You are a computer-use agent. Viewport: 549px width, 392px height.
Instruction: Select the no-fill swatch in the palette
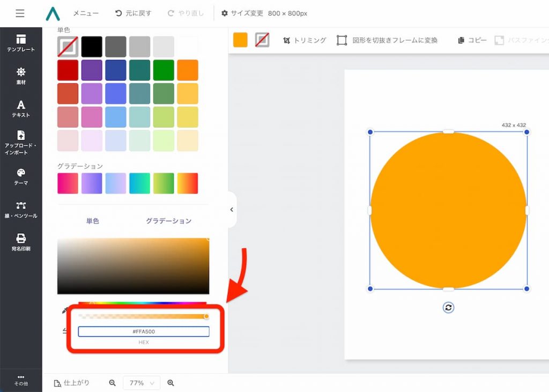(x=68, y=47)
